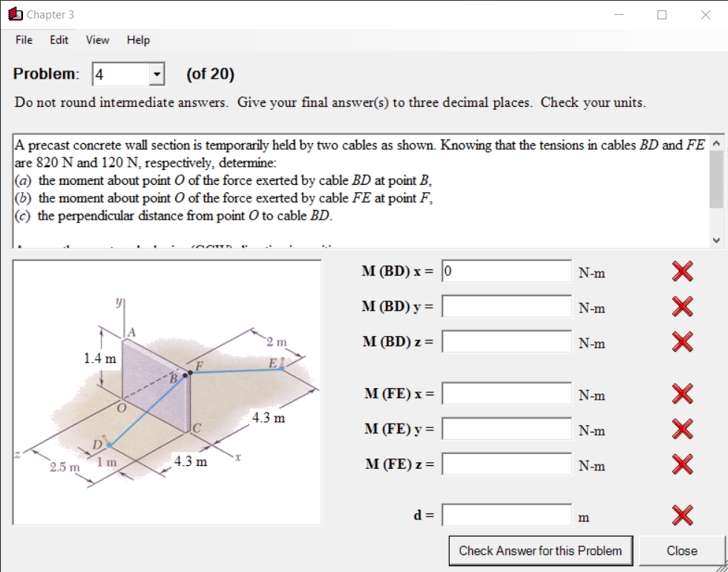The width and height of the screenshot is (728, 572).
Task: Click the wall and cables diagram image
Action: click(167, 392)
